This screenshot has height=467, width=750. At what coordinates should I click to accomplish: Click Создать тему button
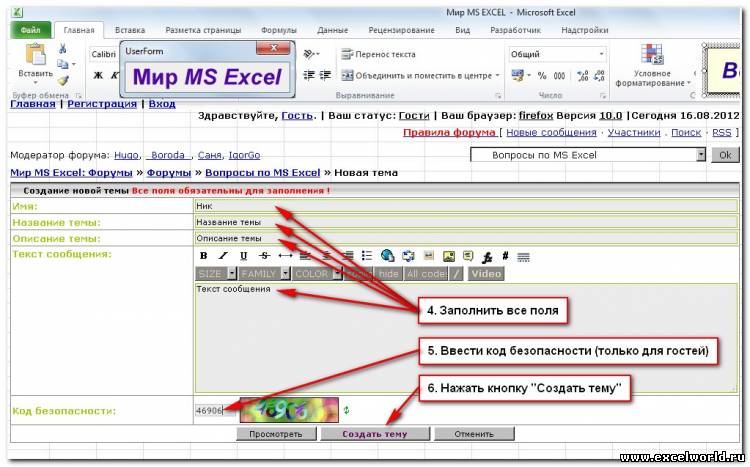(375, 434)
